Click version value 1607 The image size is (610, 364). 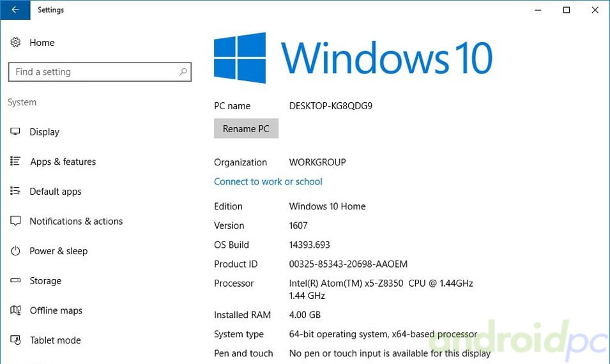point(298,225)
